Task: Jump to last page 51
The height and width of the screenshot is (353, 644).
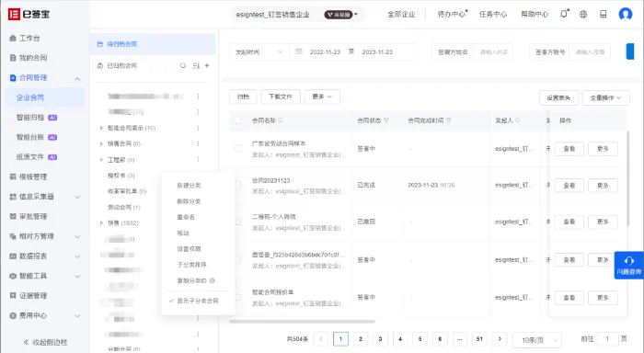Action: [479, 339]
